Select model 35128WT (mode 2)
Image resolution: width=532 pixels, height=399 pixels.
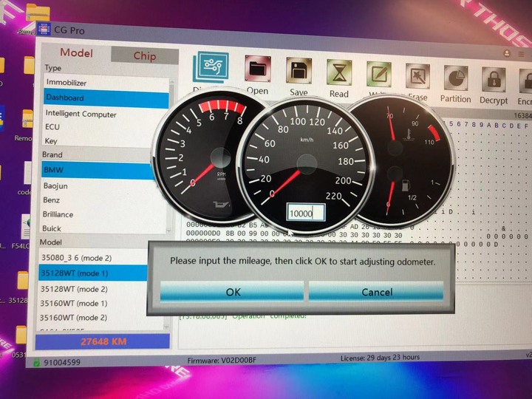click(93, 289)
